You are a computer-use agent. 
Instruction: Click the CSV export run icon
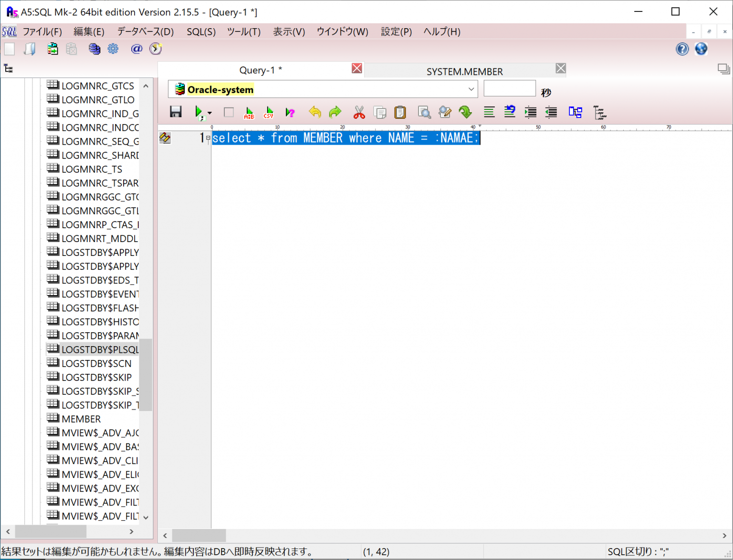tap(269, 112)
